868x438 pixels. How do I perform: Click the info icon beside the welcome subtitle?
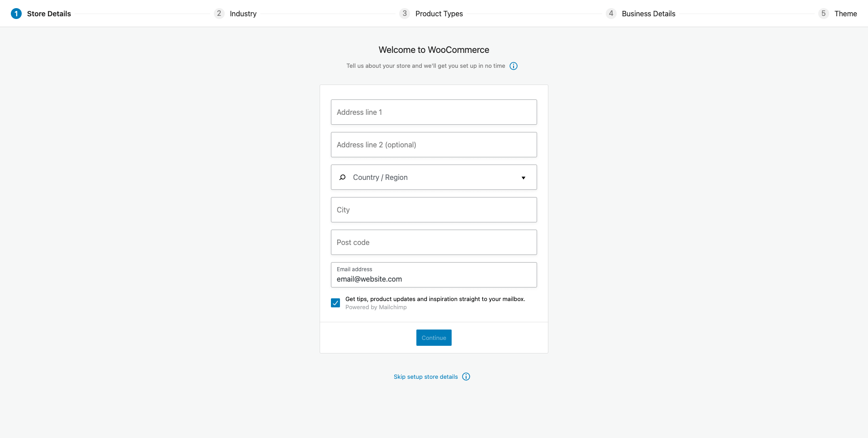514,66
